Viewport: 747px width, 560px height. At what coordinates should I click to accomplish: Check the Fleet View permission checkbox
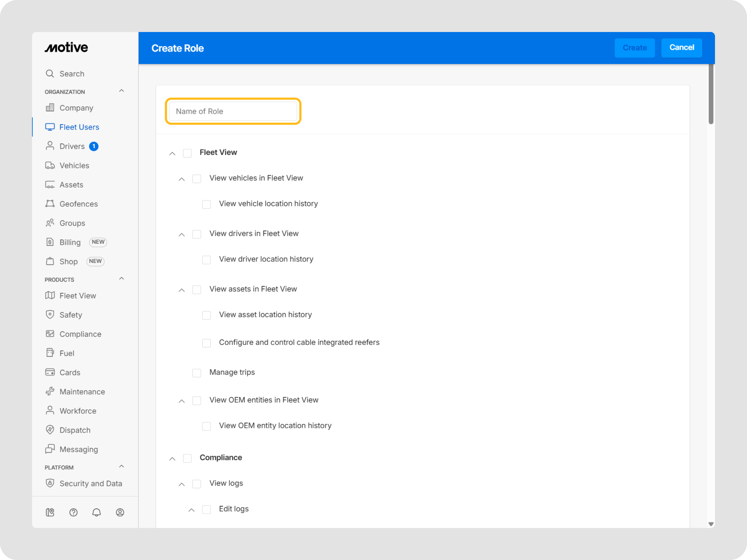188,153
